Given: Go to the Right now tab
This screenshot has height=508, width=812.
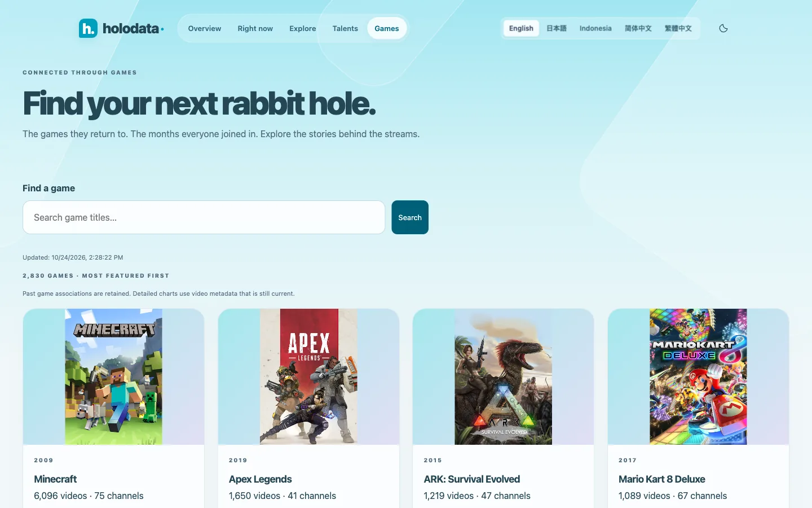Looking at the screenshot, I should point(255,28).
